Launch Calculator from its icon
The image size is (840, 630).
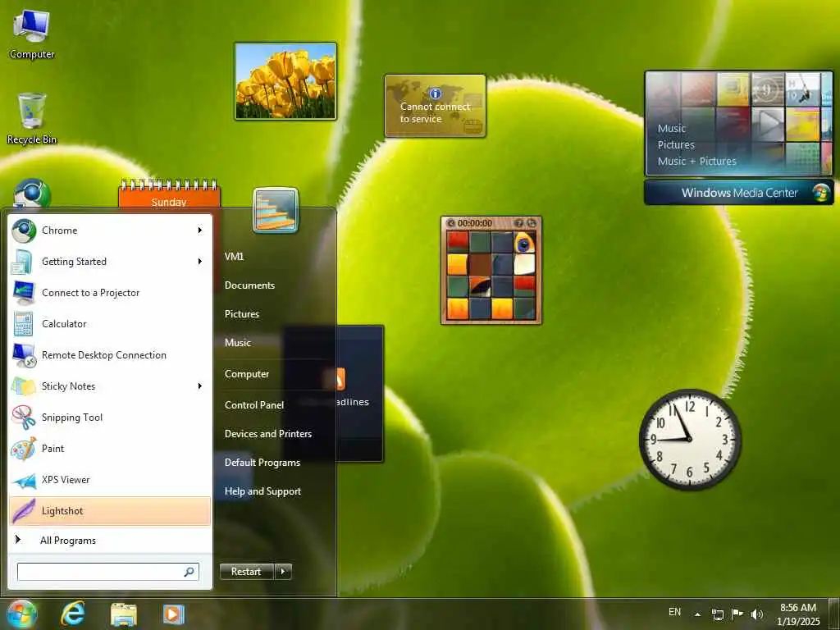[x=23, y=324]
